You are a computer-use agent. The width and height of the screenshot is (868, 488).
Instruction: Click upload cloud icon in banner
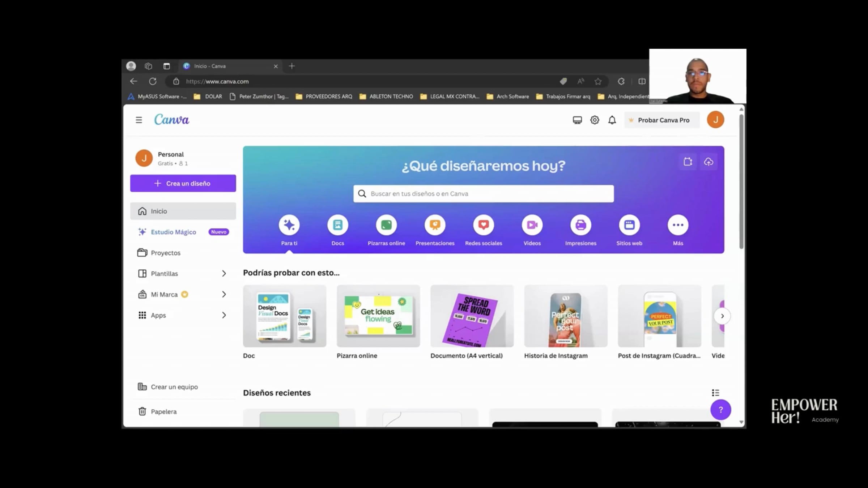709,162
